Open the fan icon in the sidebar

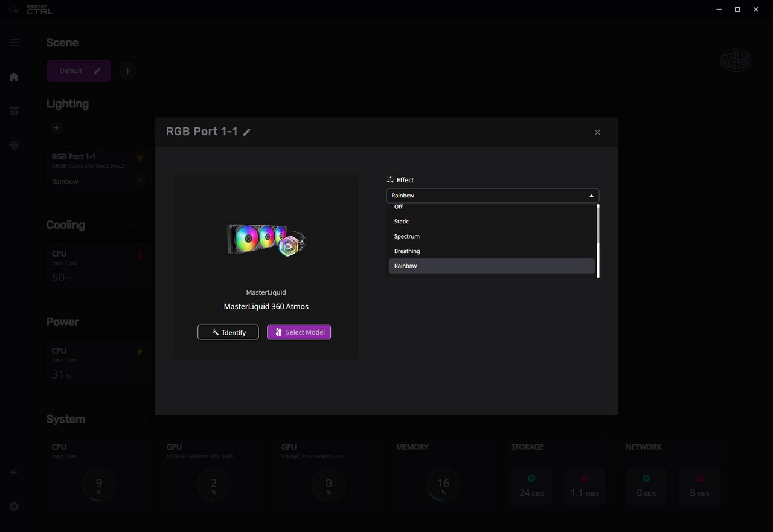pos(14,146)
